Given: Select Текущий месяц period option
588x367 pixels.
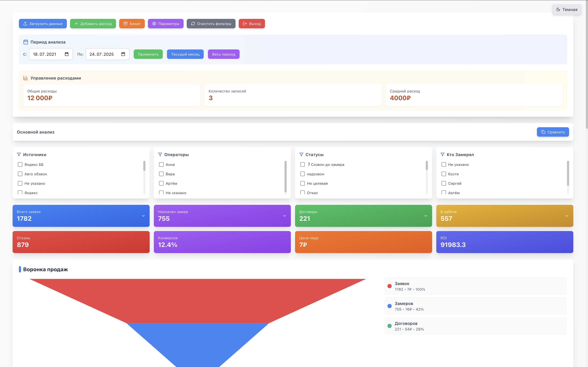Looking at the screenshot, I should [x=185, y=54].
